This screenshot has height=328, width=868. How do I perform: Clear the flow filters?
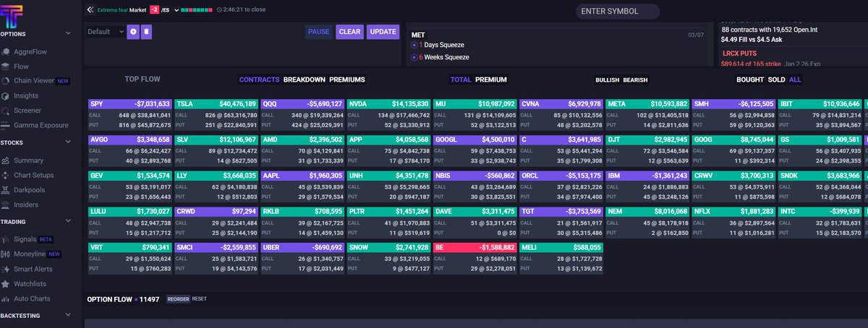point(350,32)
